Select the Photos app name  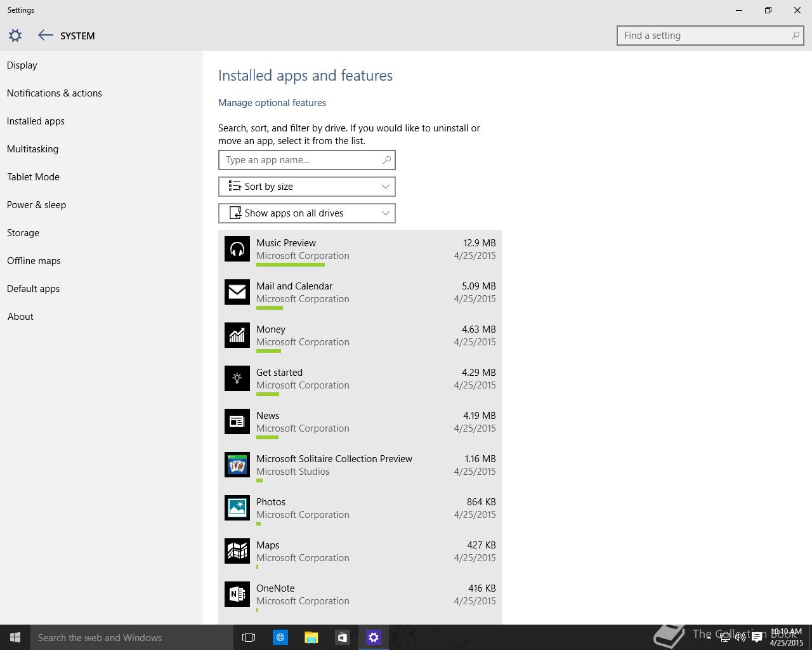[x=271, y=502]
